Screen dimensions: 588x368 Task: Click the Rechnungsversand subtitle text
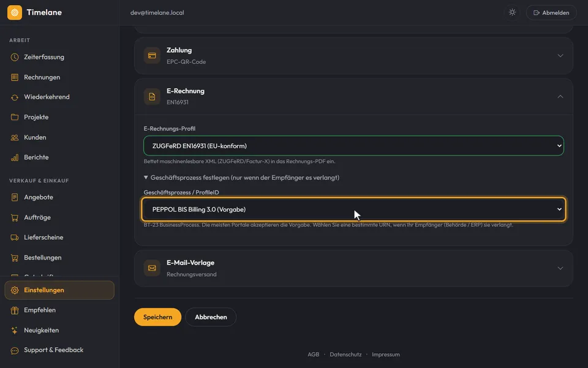192,275
